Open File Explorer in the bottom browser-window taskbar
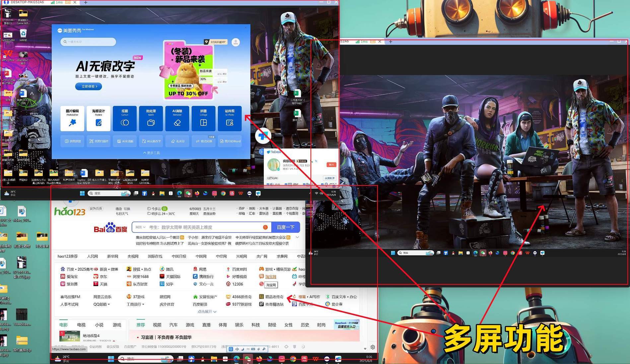 [214, 359]
